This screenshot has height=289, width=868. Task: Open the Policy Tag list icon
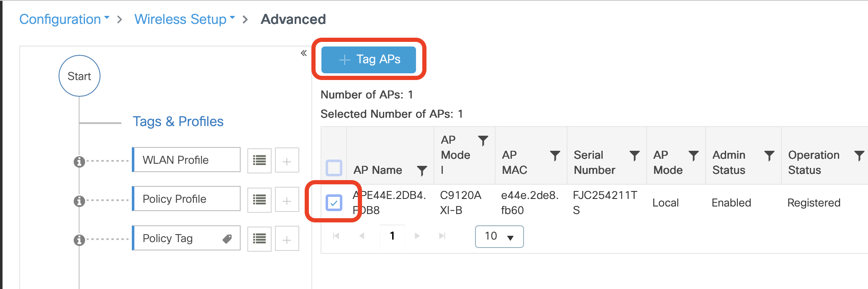point(259,239)
